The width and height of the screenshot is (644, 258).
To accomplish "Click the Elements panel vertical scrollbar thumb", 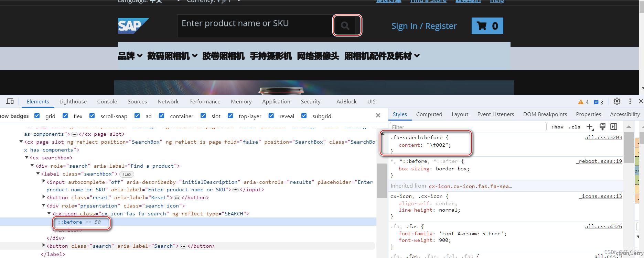I will click(x=382, y=180).
